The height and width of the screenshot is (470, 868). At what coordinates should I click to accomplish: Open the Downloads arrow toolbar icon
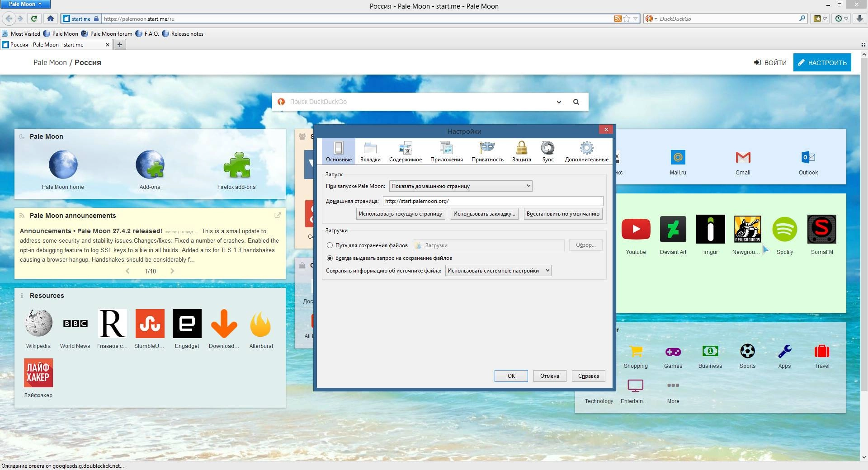pos(860,19)
